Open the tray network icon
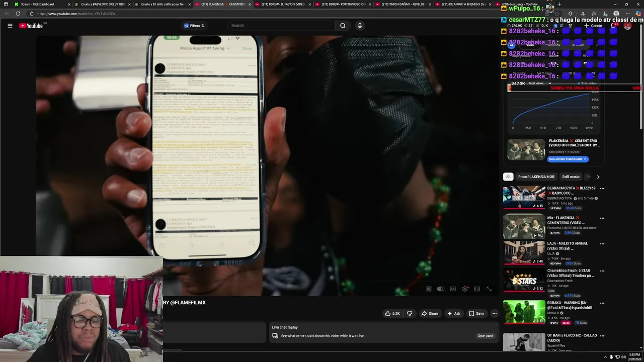This screenshot has height=362, width=644. pyautogui.click(x=617, y=357)
